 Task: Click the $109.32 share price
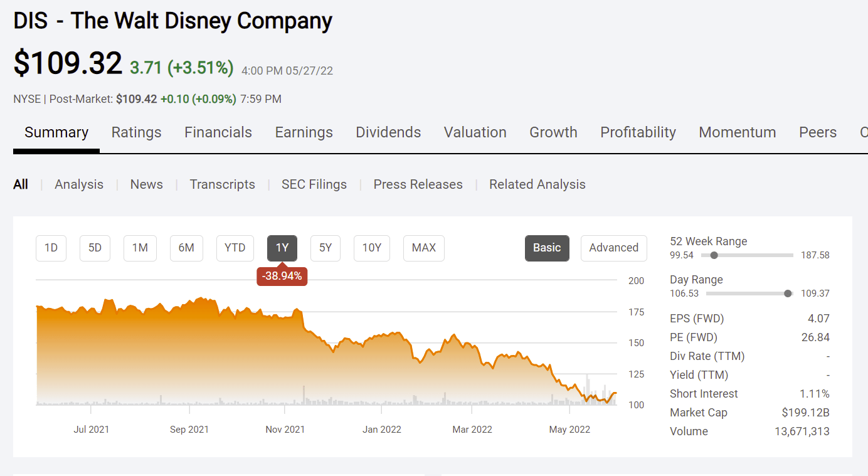point(68,63)
